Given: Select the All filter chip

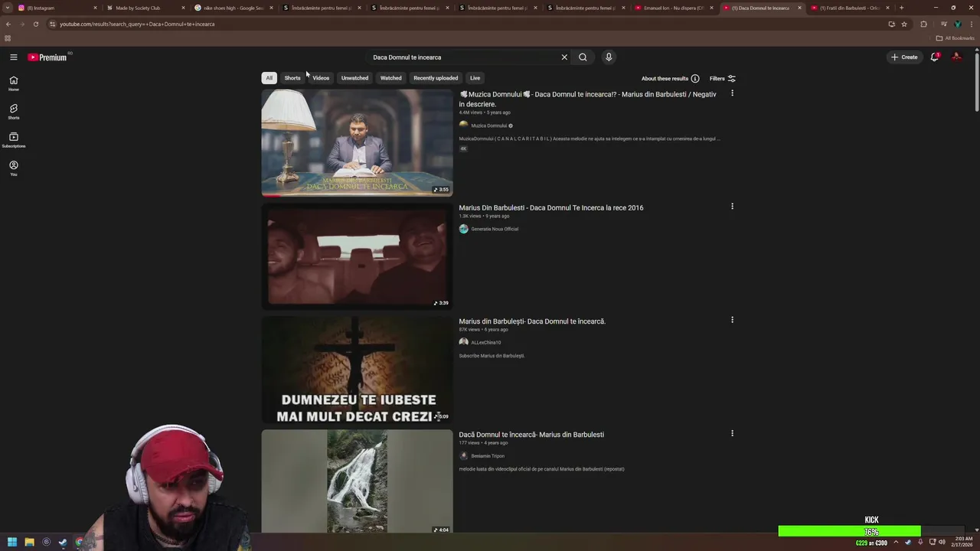Looking at the screenshot, I should tap(269, 78).
